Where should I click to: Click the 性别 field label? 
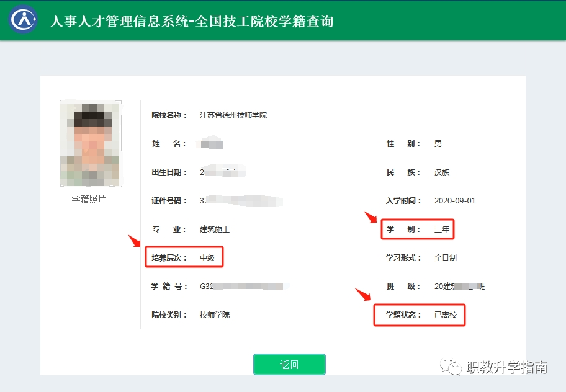pos(403,143)
